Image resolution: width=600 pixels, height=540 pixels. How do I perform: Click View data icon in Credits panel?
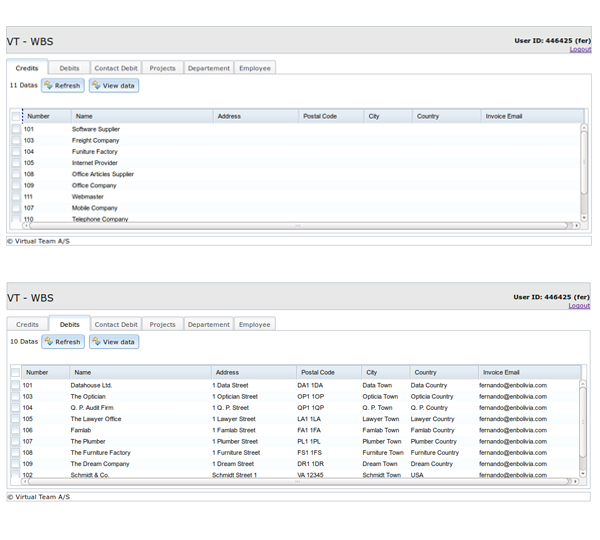pyautogui.click(x=96, y=85)
